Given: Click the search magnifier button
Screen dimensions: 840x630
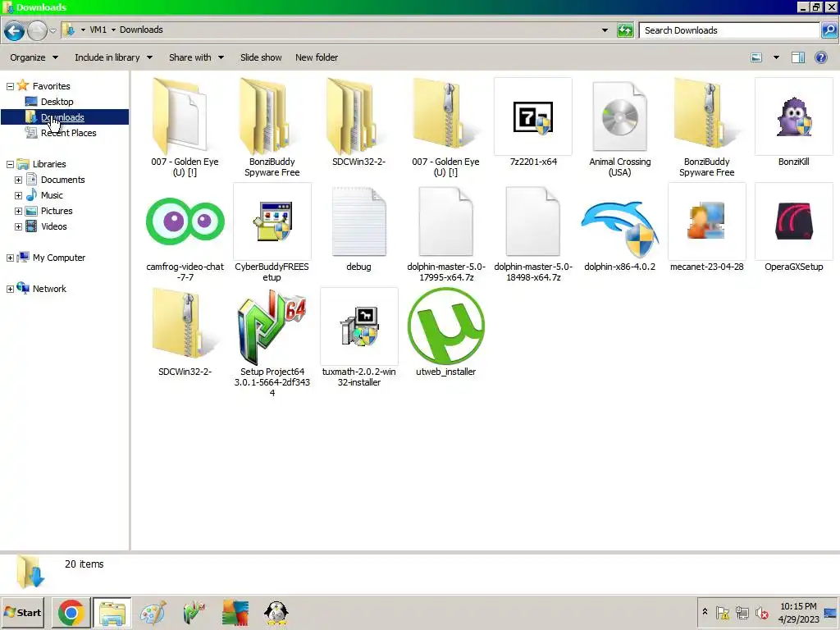Looking at the screenshot, I should point(829,30).
